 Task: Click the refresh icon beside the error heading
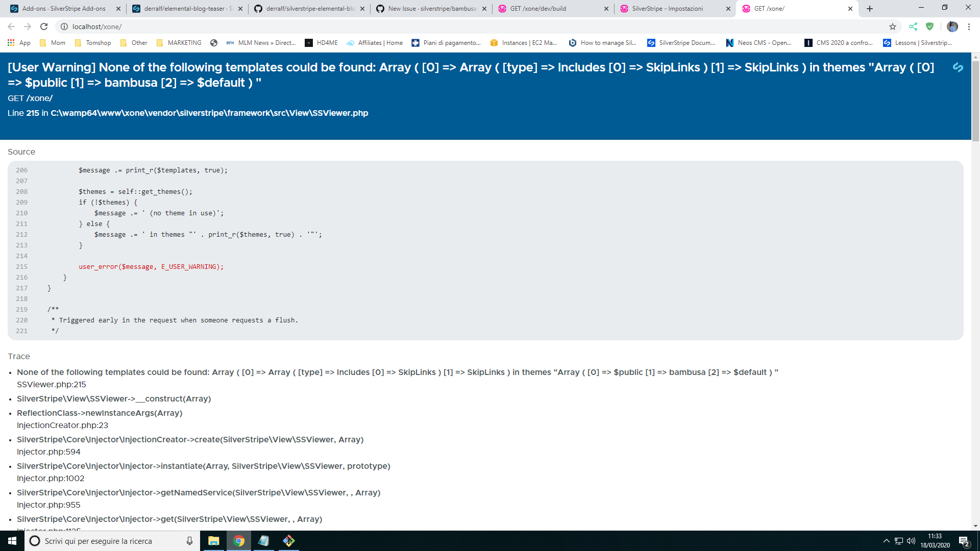(x=958, y=67)
